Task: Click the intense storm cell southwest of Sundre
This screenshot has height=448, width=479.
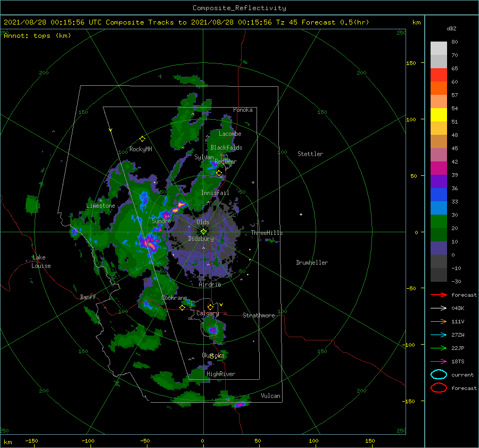Action: coord(150,243)
